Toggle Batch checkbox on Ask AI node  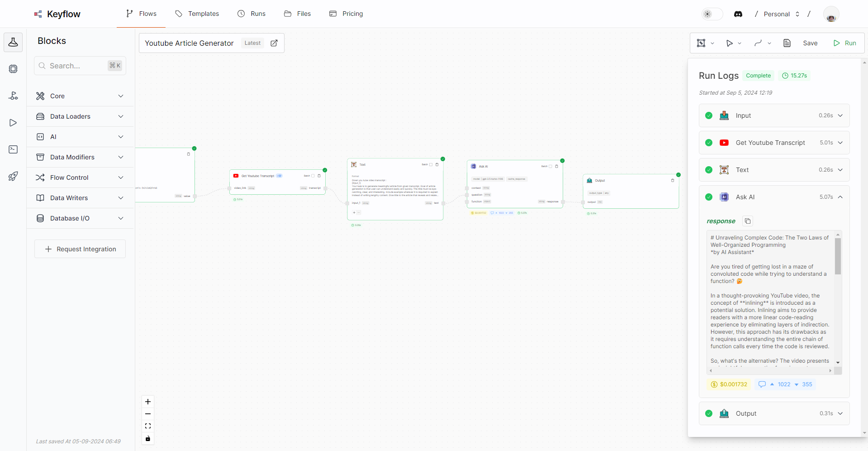(550, 166)
